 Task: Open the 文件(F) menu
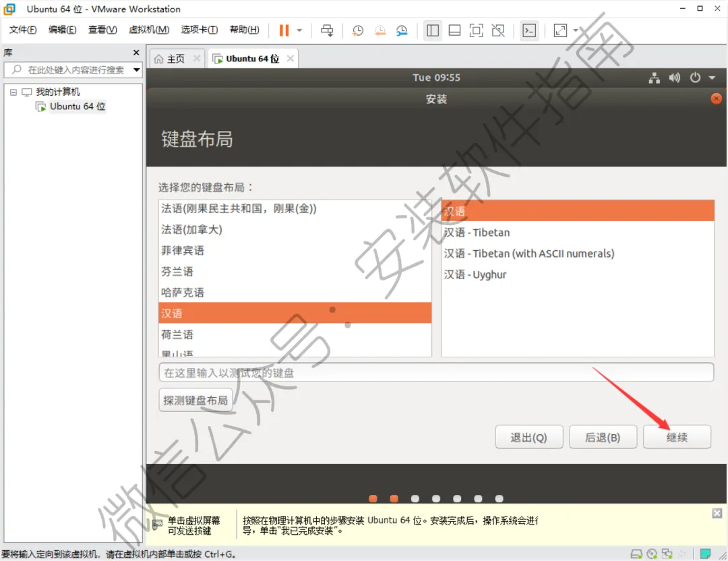coord(23,30)
